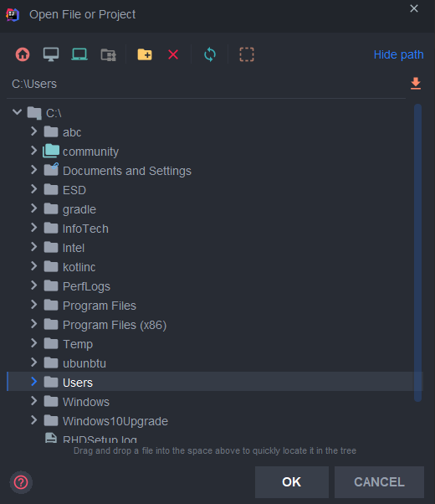Expand the Windows10Upgrade folder

click(33, 420)
